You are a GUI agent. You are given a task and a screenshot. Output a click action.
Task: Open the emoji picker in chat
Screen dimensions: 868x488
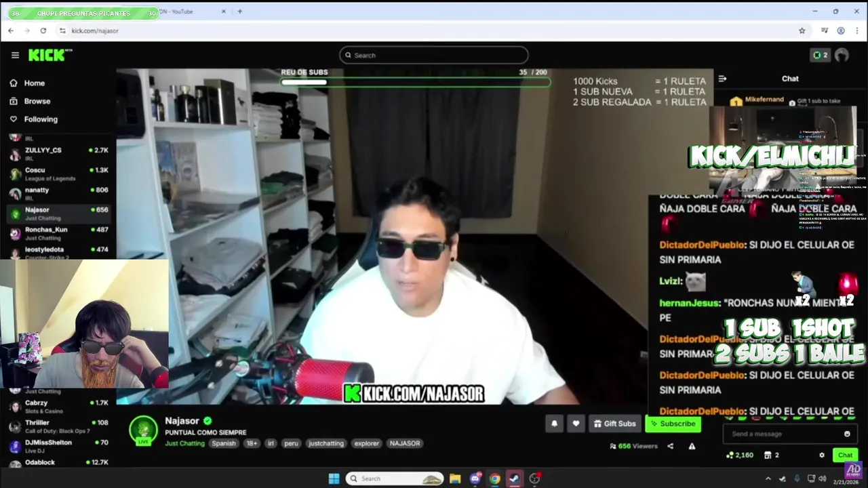coord(847,434)
